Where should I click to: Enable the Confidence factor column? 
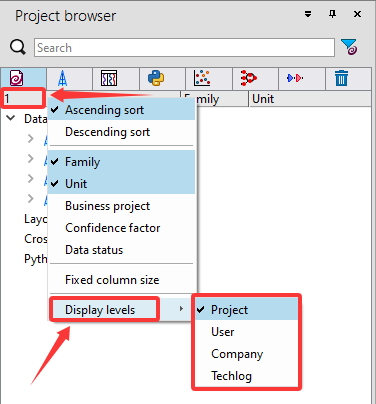point(122,228)
